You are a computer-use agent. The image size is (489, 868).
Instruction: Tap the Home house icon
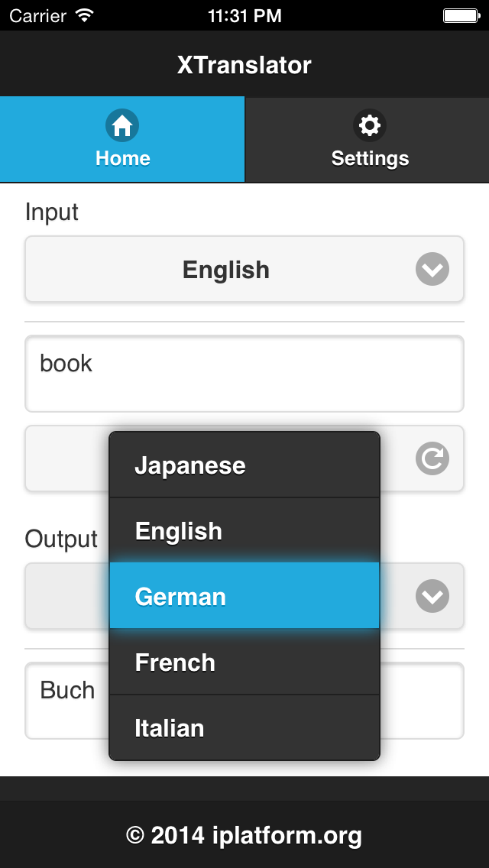pos(121,125)
